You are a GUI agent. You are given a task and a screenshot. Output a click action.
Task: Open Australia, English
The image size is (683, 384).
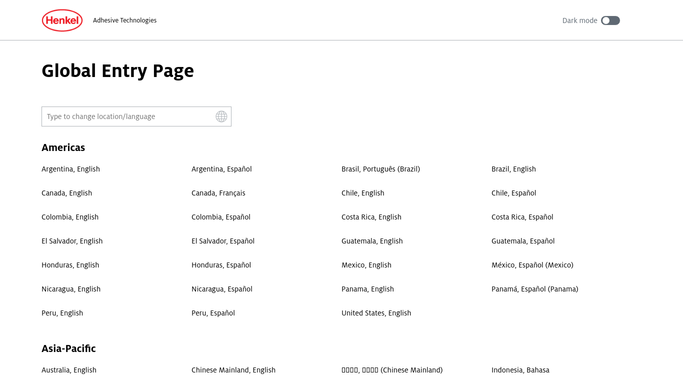pyautogui.click(x=69, y=370)
